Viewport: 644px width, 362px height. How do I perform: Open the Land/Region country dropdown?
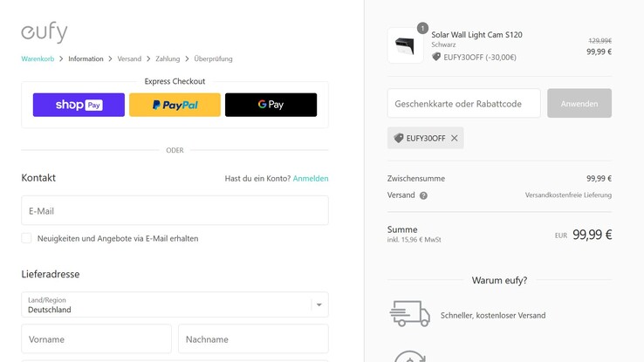(166, 304)
